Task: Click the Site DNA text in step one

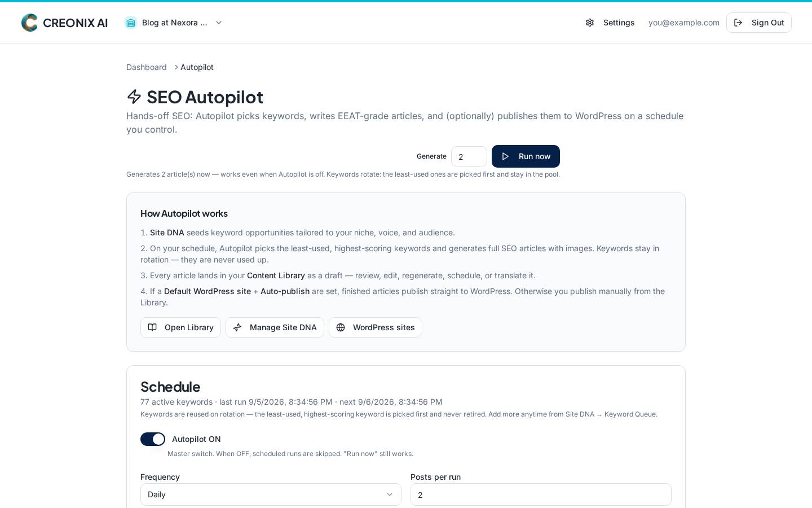Action: (167, 233)
